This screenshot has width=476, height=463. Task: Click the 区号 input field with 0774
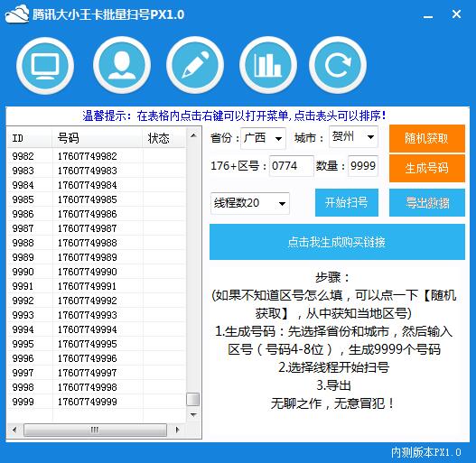pos(292,166)
